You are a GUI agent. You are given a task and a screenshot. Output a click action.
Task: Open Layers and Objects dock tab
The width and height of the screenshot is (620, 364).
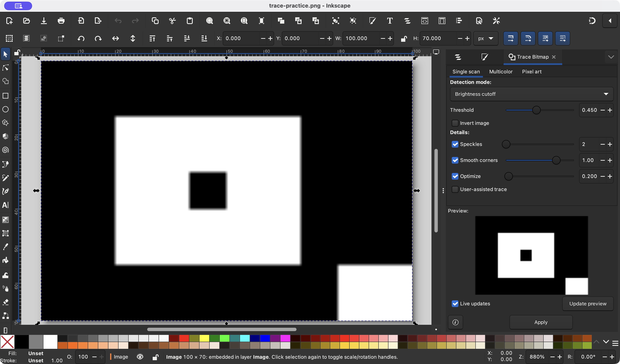[x=458, y=57]
